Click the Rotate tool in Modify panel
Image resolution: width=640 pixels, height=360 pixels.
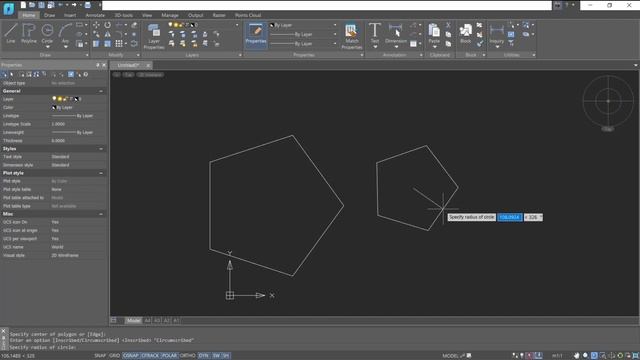[x=107, y=25]
